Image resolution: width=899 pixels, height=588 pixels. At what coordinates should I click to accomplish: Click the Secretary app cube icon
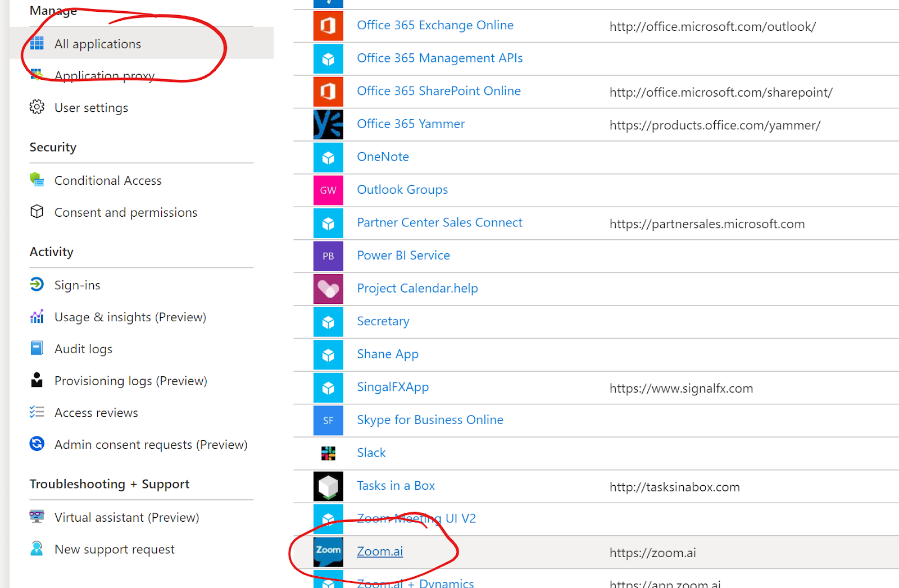(328, 322)
